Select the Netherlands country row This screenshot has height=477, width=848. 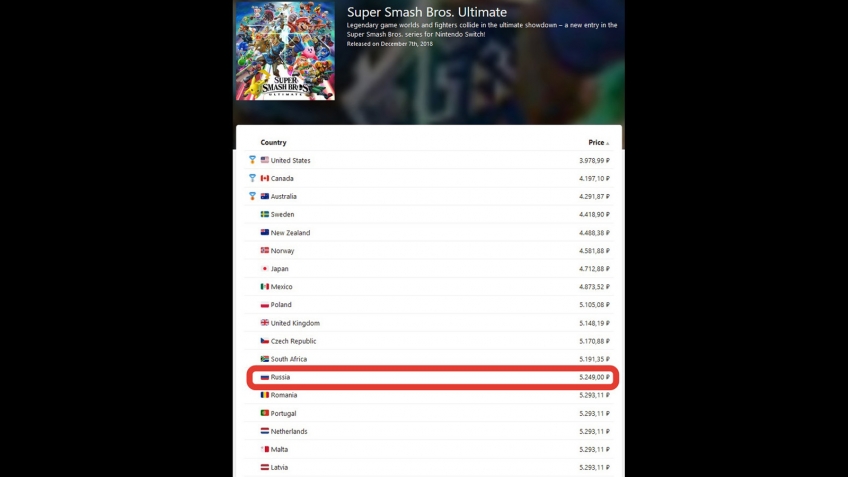428,431
